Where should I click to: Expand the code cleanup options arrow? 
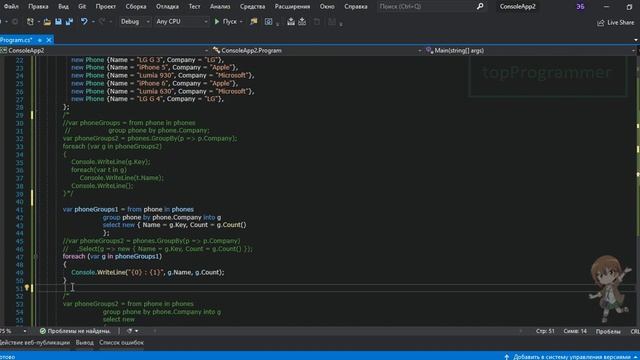click(136, 331)
